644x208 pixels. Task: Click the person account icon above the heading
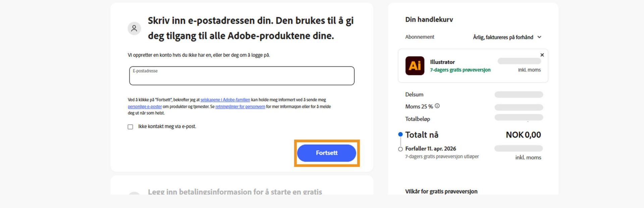coord(135,28)
